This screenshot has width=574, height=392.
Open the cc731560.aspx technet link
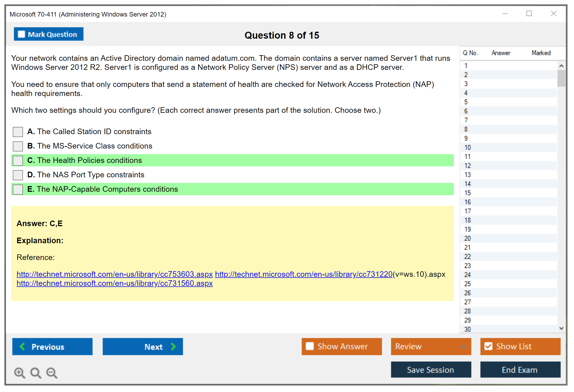pos(115,283)
